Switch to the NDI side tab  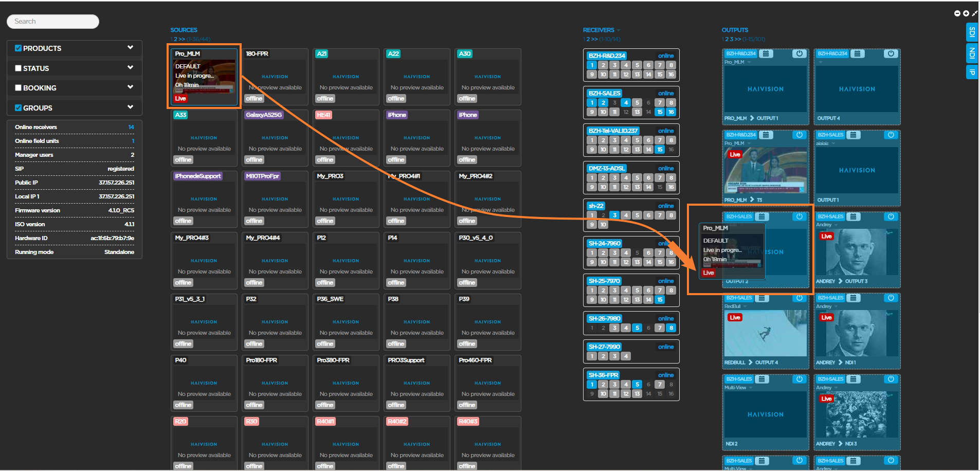[972, 53]
